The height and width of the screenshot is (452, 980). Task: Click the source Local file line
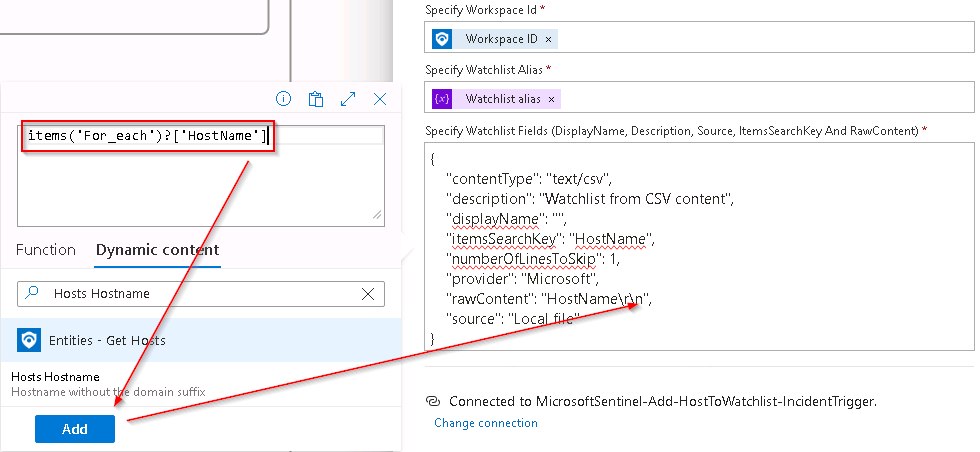513,319
